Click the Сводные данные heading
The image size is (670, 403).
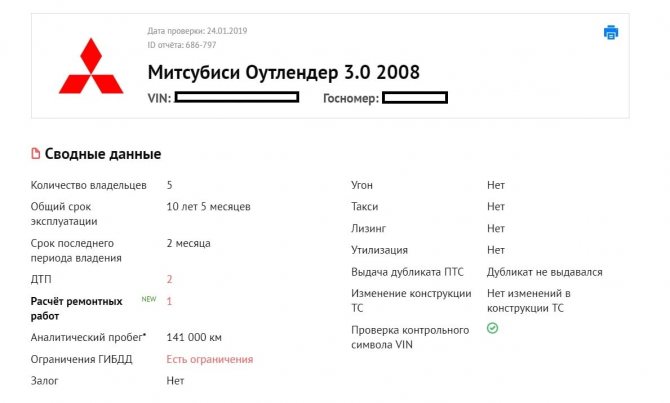(103, 154)
